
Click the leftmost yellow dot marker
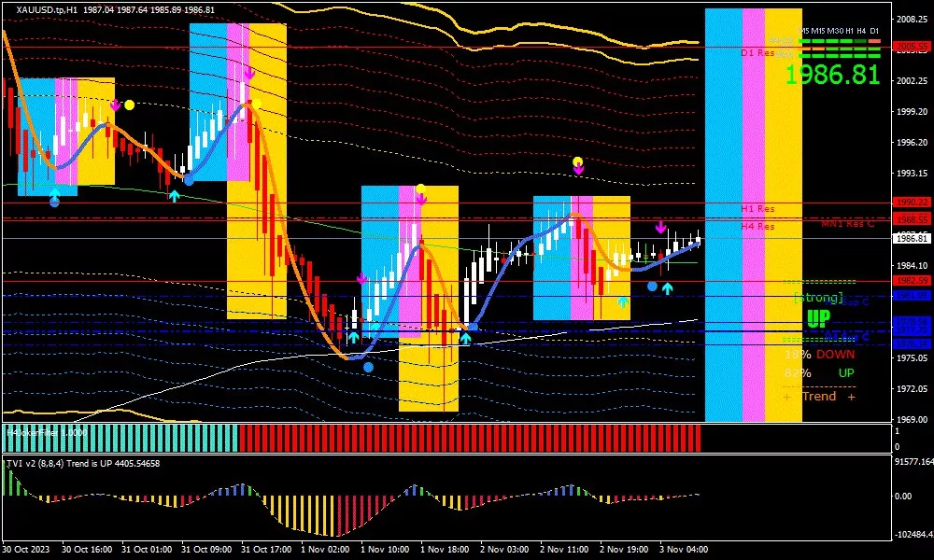tap(130, 105)
